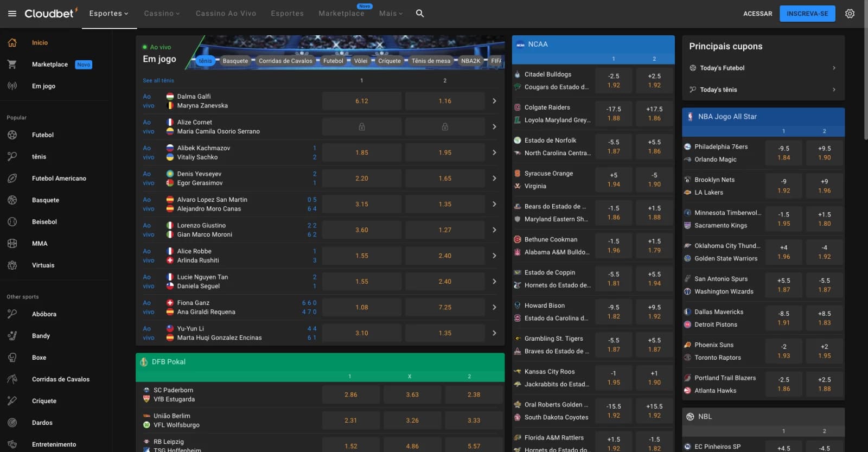Open Cassino Ao Vivo menu item
Screen dimensions: 868x452
tap(226, 14)
